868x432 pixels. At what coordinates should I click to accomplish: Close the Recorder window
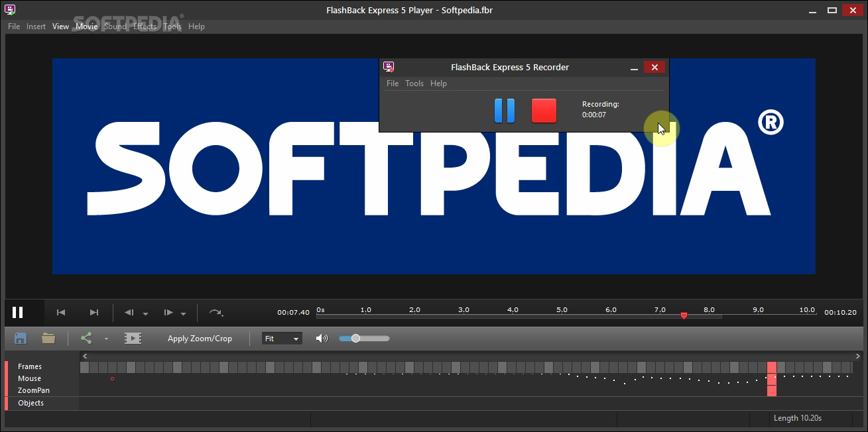click(x=654, y=67)
